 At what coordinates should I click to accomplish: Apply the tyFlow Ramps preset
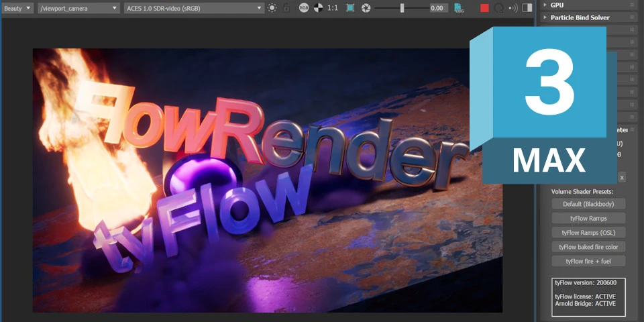588,218
